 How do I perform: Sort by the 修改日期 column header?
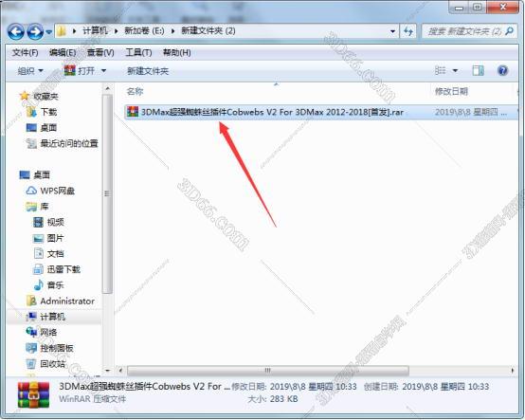[451, 91]
